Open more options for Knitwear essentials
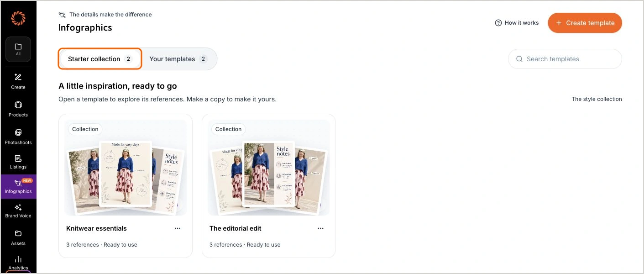Viewport: 644px width, 274px height. [178, 228]
